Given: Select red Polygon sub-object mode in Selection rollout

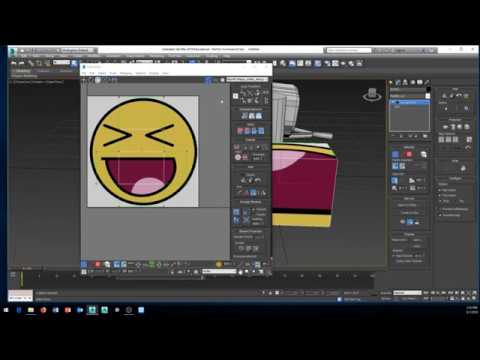Looking at the screenshot, I should 409,154.
